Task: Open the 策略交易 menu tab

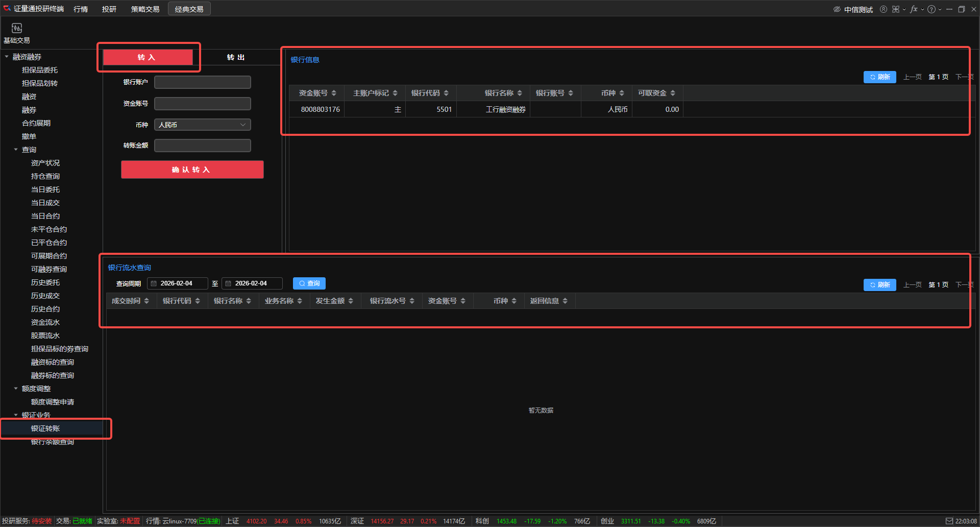Action: point(145,9)
